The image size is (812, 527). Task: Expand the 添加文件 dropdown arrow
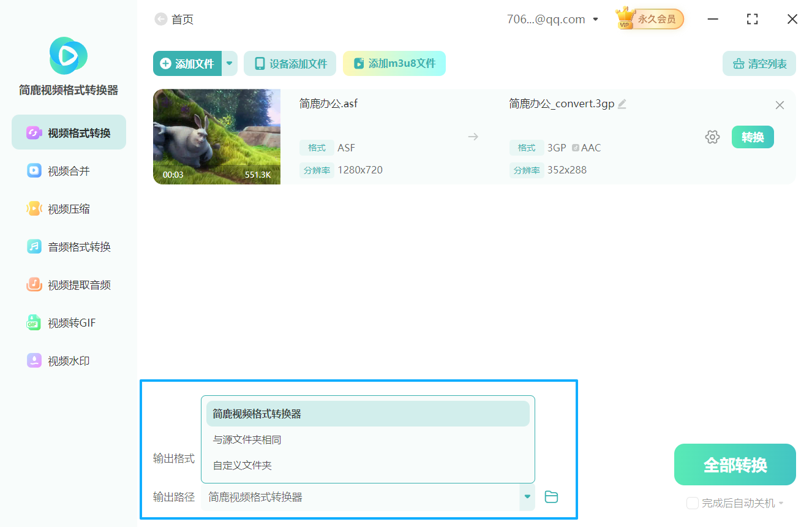point(229,63)
